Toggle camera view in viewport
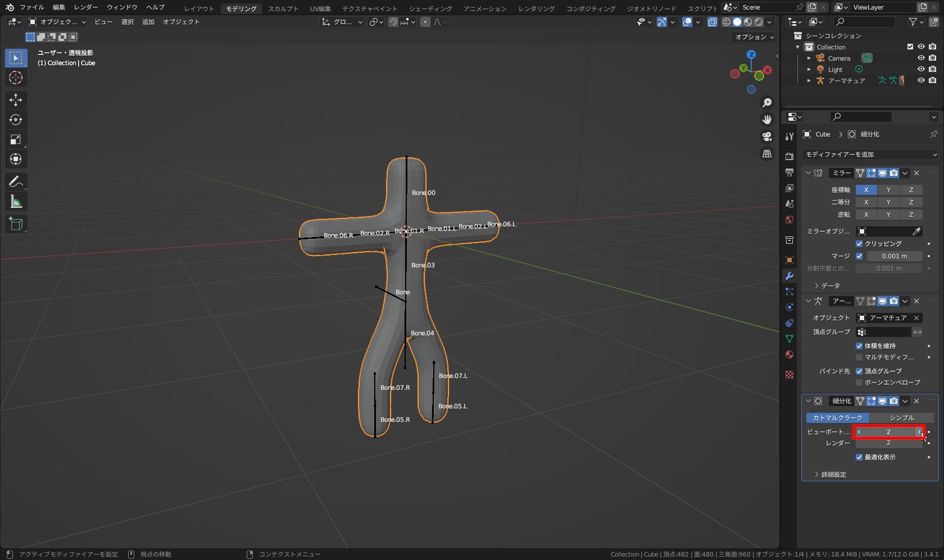 pos(767,137)
